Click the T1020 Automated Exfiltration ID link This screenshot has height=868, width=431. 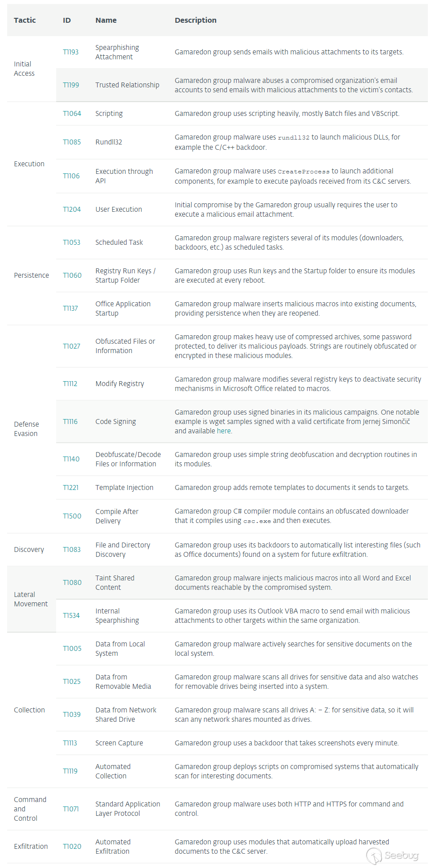click(72, 847)
